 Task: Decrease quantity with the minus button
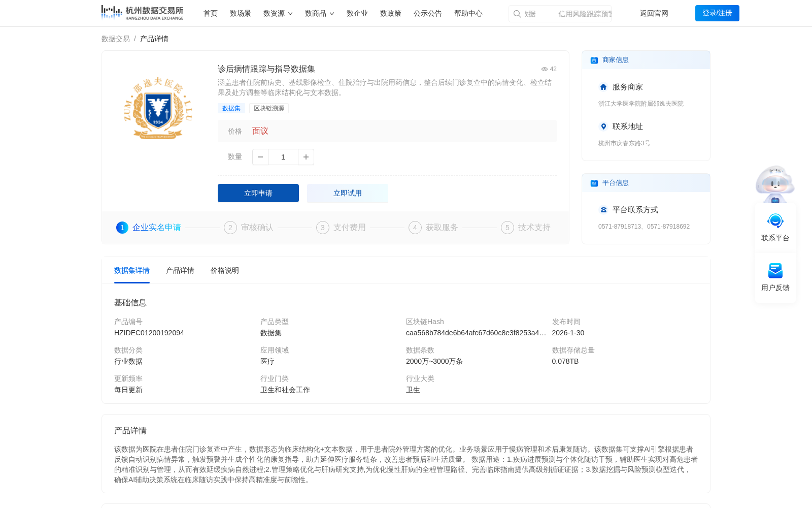[260, 157]
